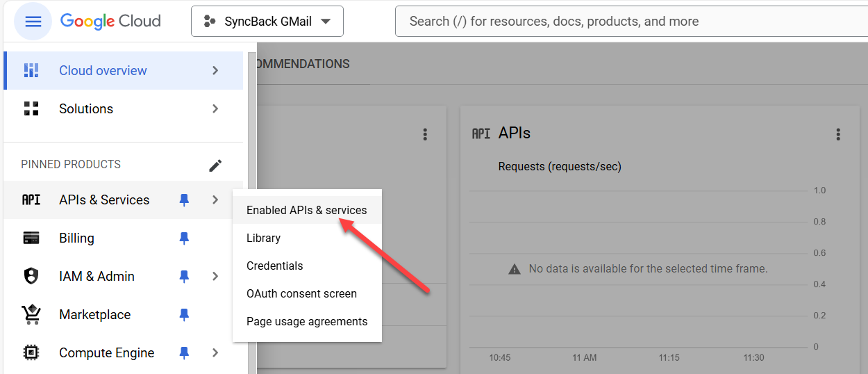Unpin Billing from pinned products

[x=184, y=238]
